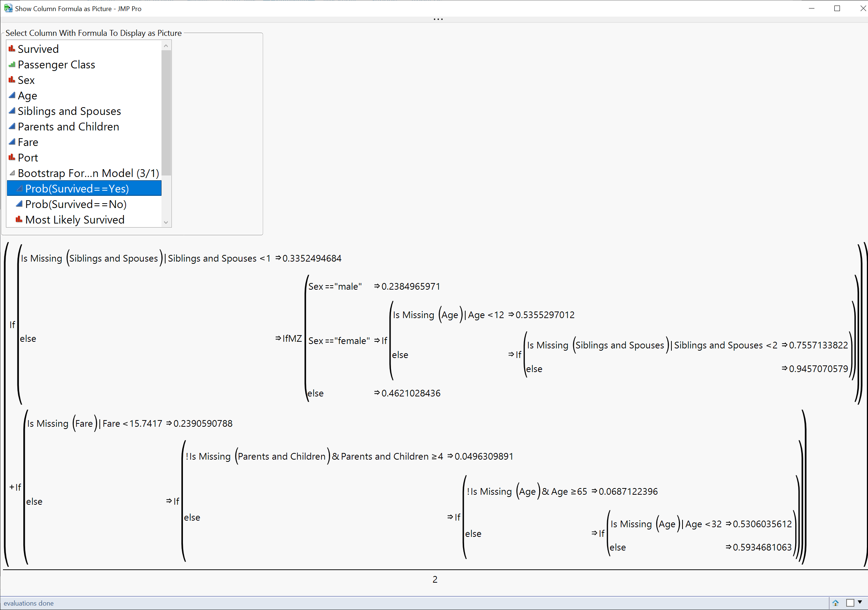Image resolution: width=868 pixels, height=610 pixels.
Task: Click the JMP application icon in title bar
Action: point(8,8)
